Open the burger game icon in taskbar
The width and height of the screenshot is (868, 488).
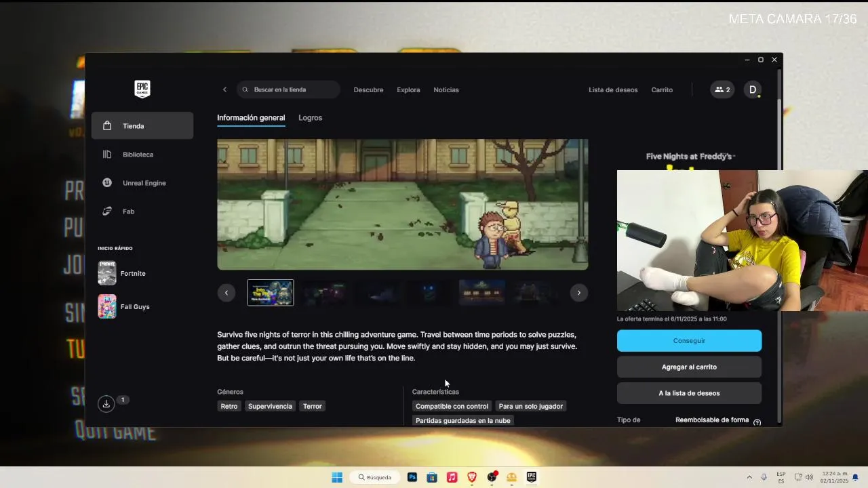[x=511, y=477]
